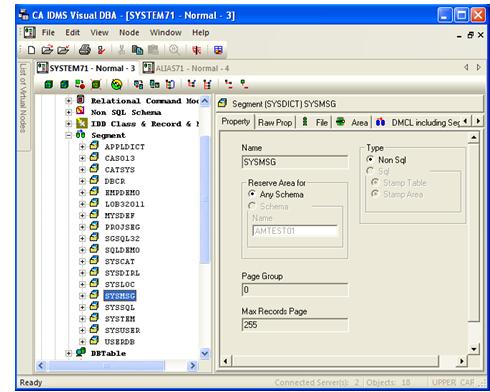490x392 pixels.
Task: Click the second green cube toolbar icon
Action: pos(64,85)
